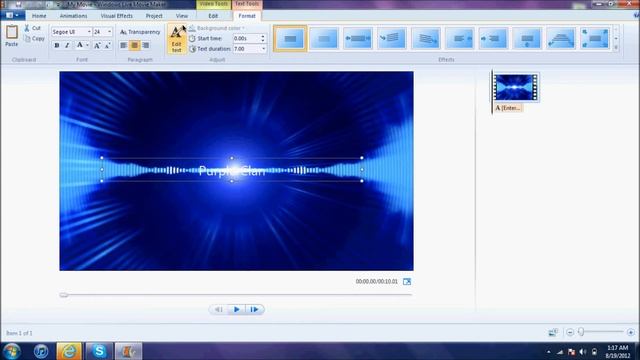Expand the Effects gallery more arrow

(x=616, y=48)
